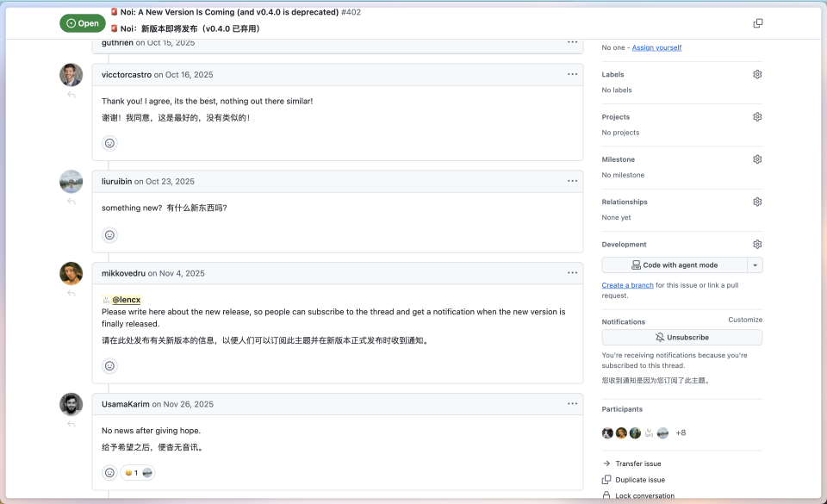
Task: Click Code with agent mode button
Action: click(675, 265)
